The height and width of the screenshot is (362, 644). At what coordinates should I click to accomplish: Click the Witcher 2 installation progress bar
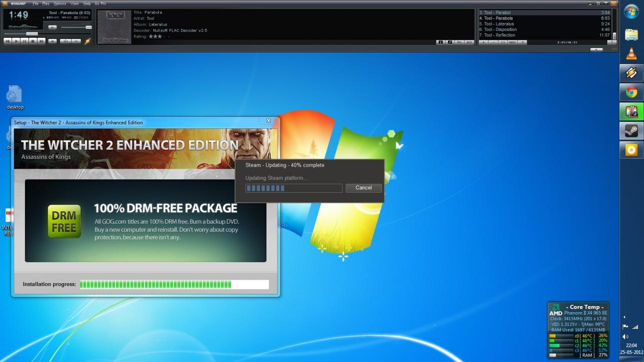tap(174, 284)
